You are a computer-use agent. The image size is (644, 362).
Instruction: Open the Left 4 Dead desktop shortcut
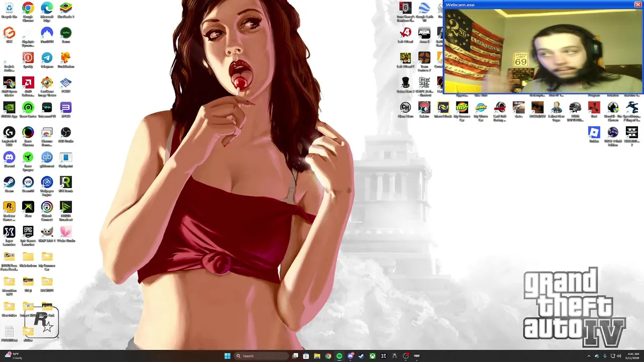(x=406, y=35)
